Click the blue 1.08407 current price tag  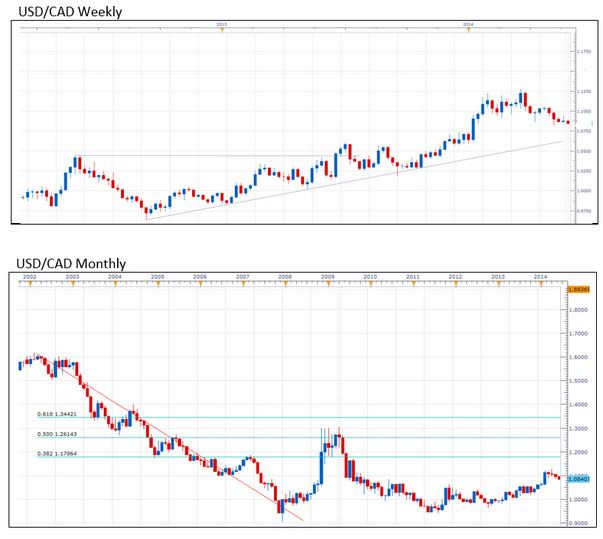pyautogui.click(x=579, y=479)
